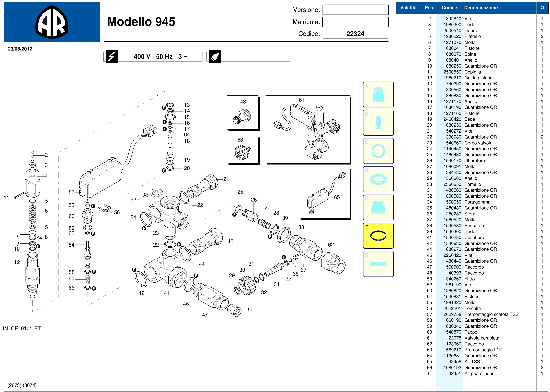550x392 pixels.
Task: Click highlighted kit F O-ring icon
Action: [x=378, y=236]
